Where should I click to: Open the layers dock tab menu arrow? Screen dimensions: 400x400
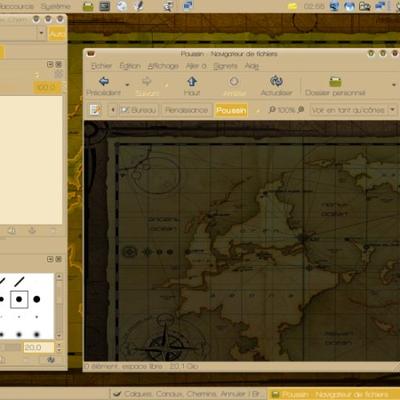(x=51, y=64)
